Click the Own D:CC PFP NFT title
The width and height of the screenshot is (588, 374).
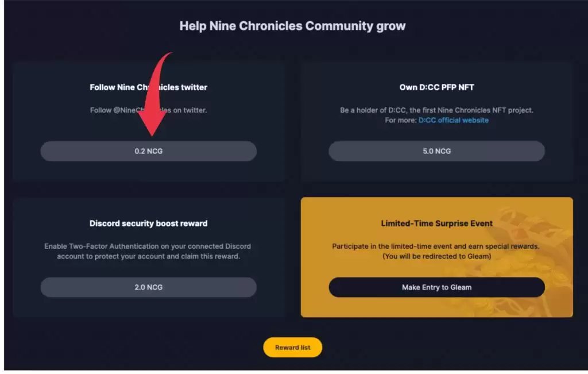click(436, 87)
